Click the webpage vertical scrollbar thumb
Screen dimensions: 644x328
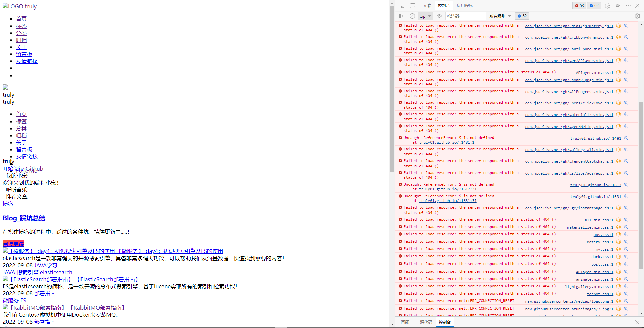[x=392, y=87]
